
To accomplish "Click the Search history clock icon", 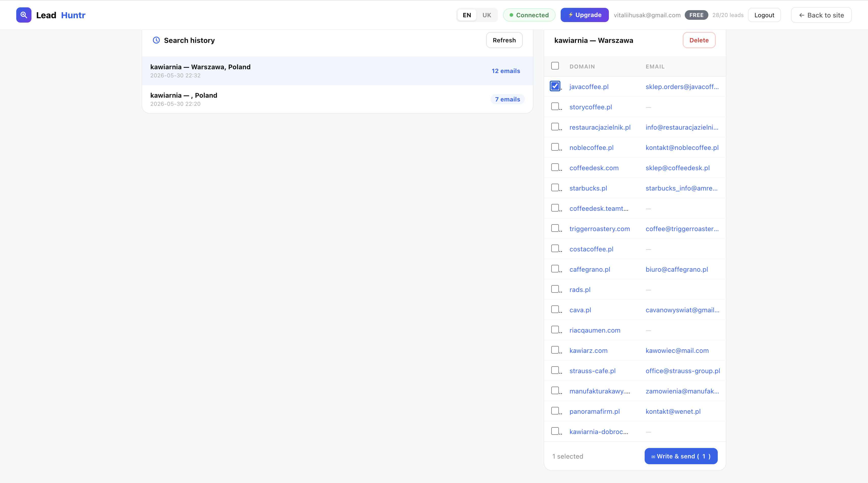I will pos(156,40).
